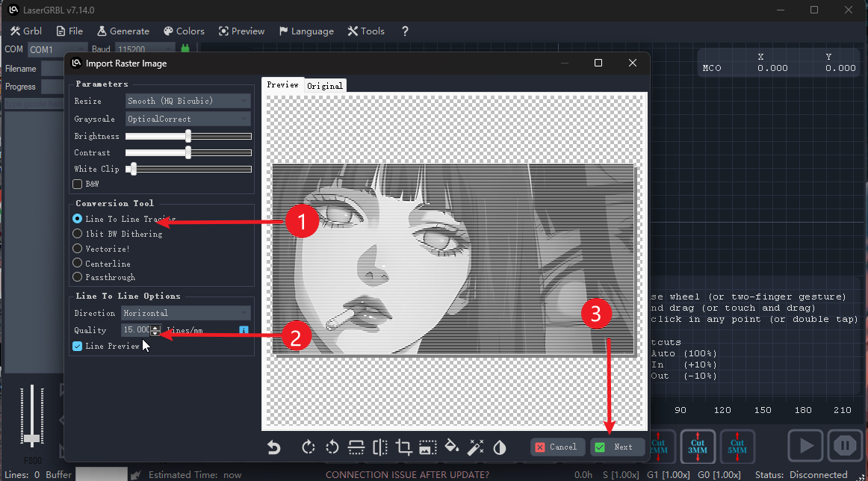Uncheck the Line Preview checkbox

(x=78, y=346)
